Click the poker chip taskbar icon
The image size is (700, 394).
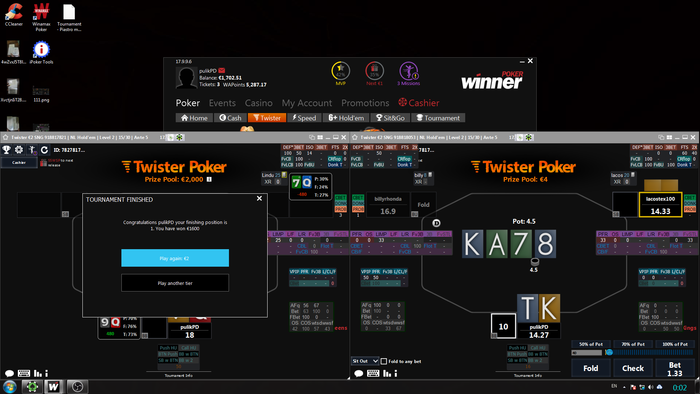tap(32, 386)
